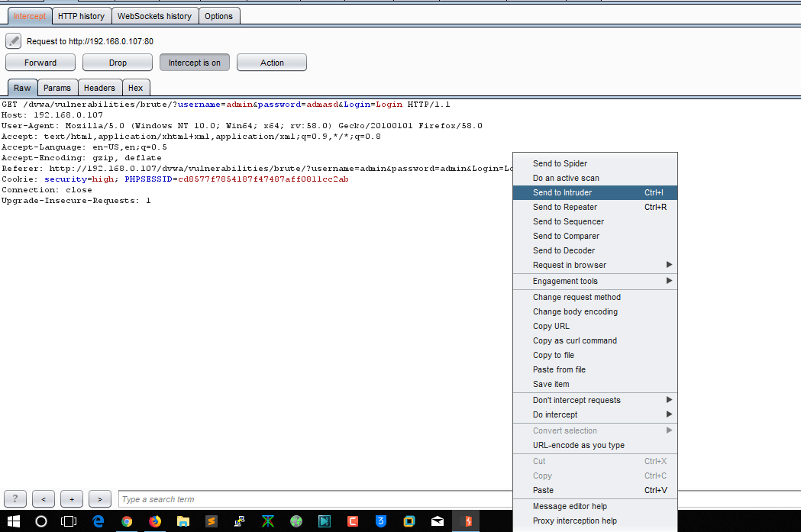Go to next search match arrow
Image resolution: width=801 pixels, height=532 pixels.
[99, 499]
